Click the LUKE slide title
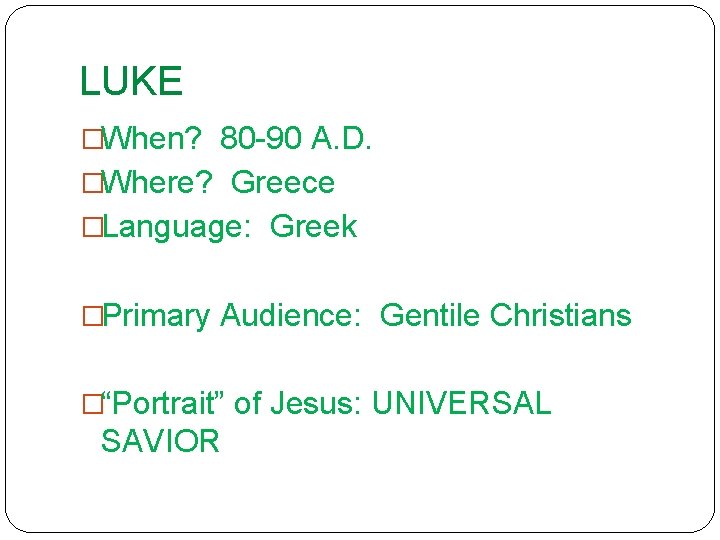 tap(131, 82)
